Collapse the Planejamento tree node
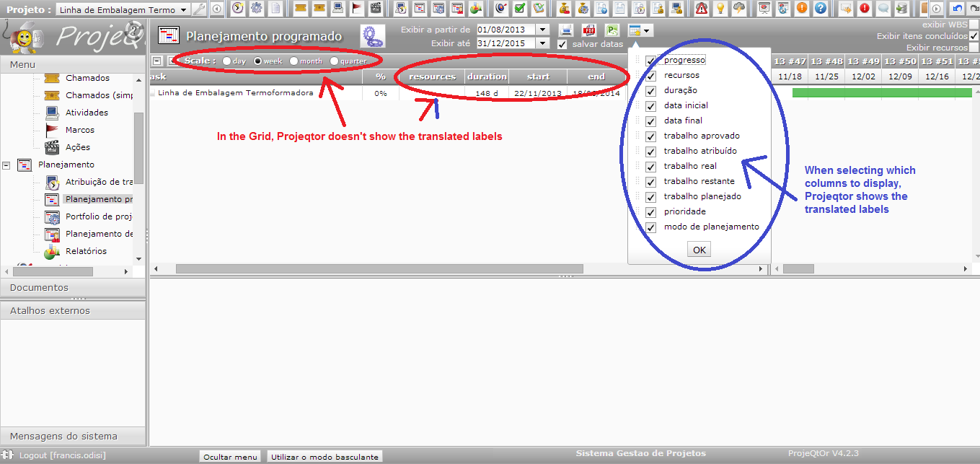The width and height of the screenshot is (980, 464). tap(6, 165)
